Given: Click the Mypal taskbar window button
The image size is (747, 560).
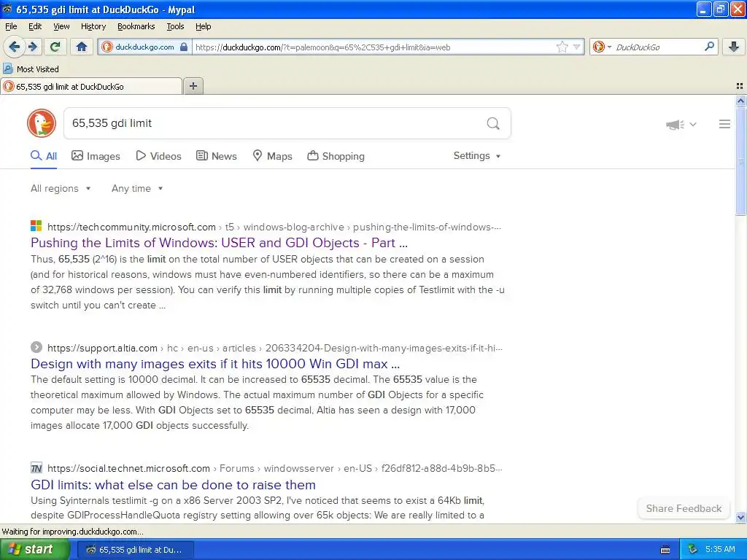Looking at the screenshot, I should pos(135,550).
